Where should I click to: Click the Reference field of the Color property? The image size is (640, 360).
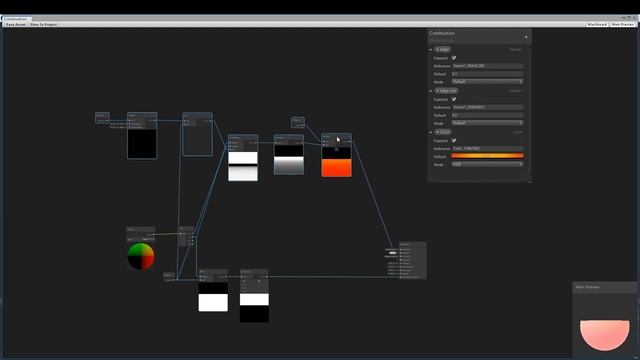point(487,149)
